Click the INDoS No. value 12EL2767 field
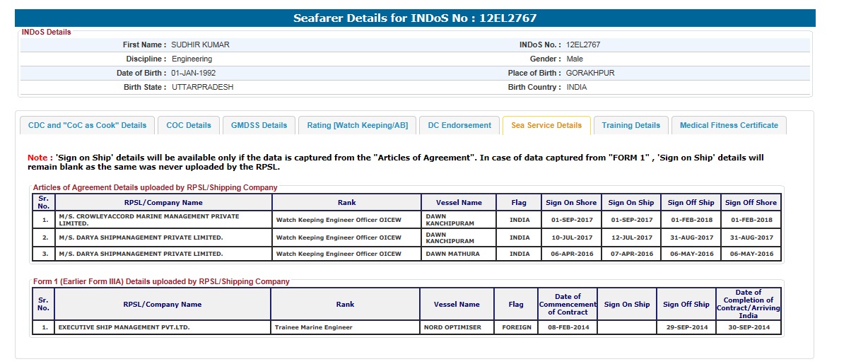This screenshot has width=868, height=364. (x=583, y=45)
